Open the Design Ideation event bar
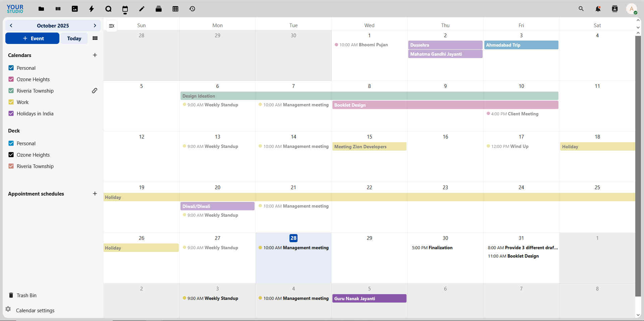644x321 pixels. 369,96
